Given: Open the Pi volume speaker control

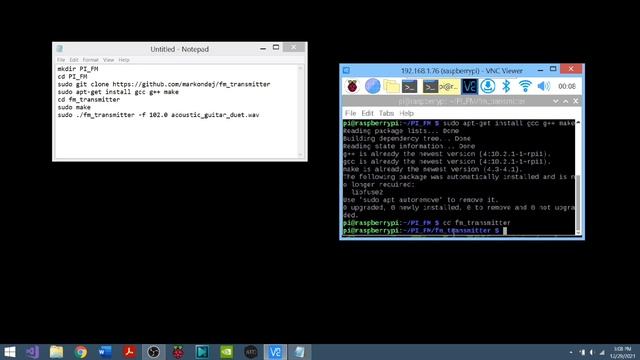Looking at the screenshot, I should [x=544, y=86].
